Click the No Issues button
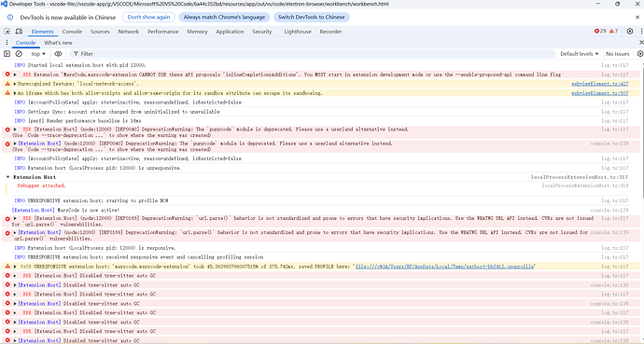The height and width of the screenshot is (344, 644). 617,54
